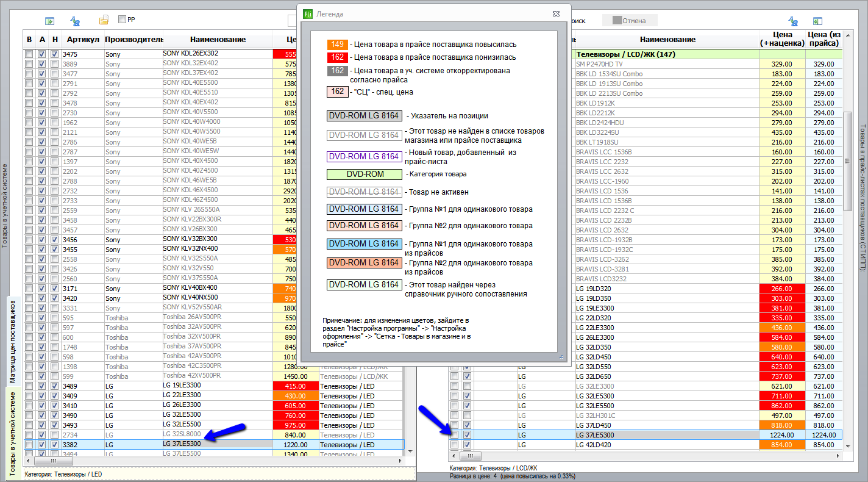868x482 pixels.
Task: Click the Наименование header in the accounting-system grid
Action: [x=218, y=40]
